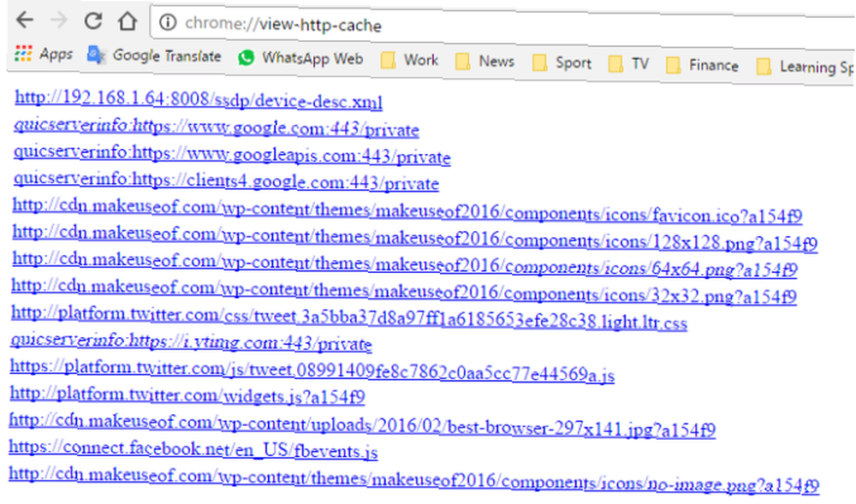Open the 192.168.1.64 device-desc.xml cache entry
Screen dimensions: 856x504
199,100
